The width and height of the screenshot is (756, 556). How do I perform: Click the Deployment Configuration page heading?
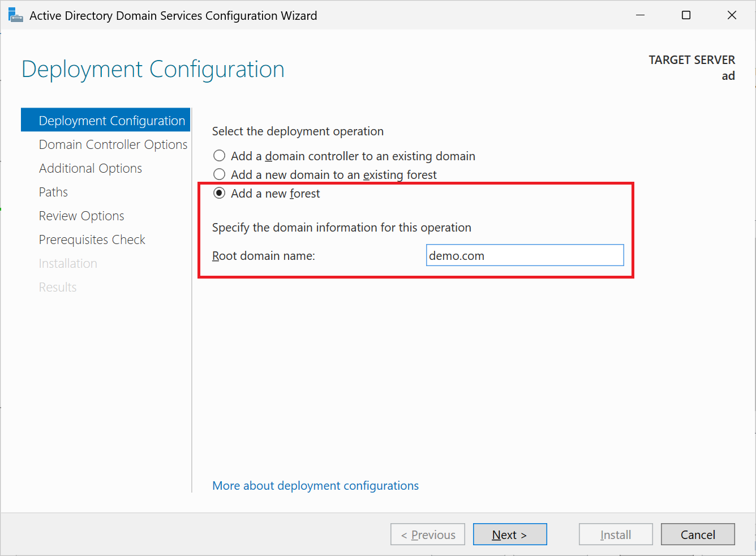[153, 70]
